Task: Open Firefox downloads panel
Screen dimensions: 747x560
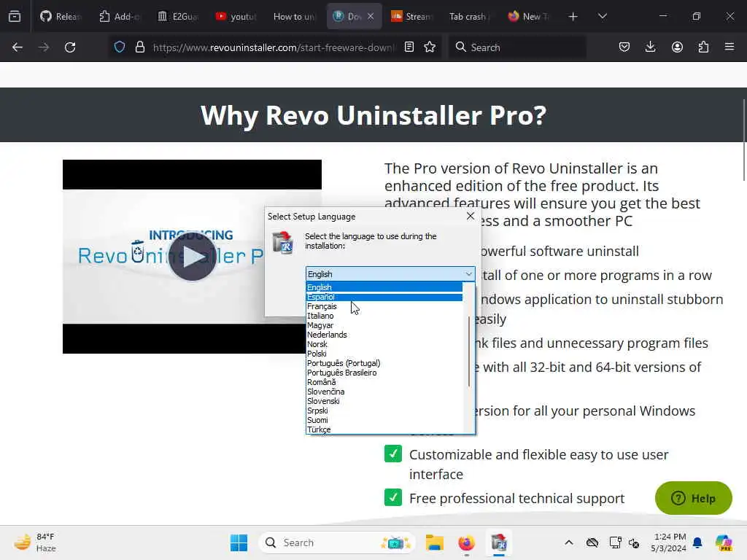Action: pos(650,47)
